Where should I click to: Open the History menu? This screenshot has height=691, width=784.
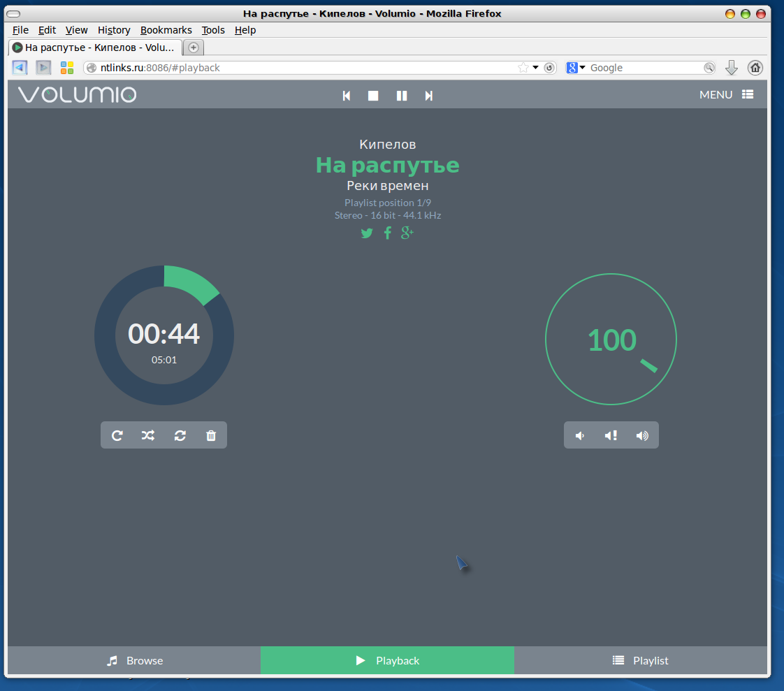(114, 30)
